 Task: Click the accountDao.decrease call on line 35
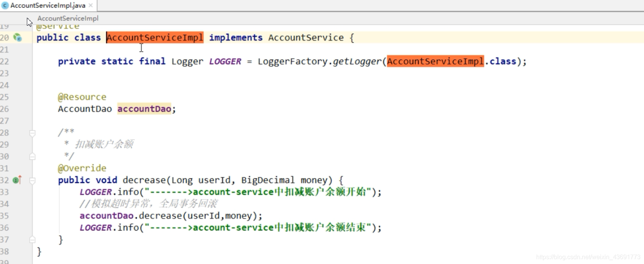(x=131, y=216)
